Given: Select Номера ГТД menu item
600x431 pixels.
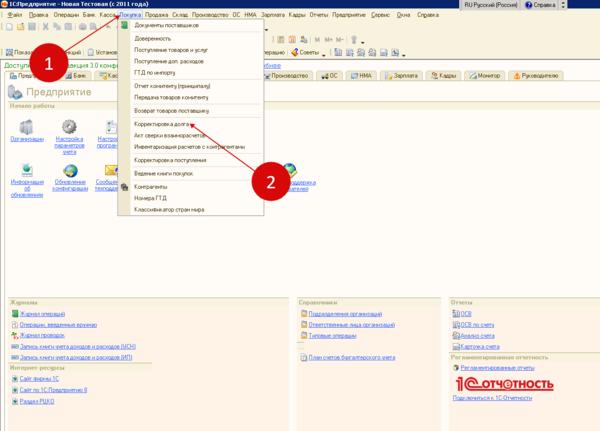Looking at the screenshot, I should click(197, 198).
